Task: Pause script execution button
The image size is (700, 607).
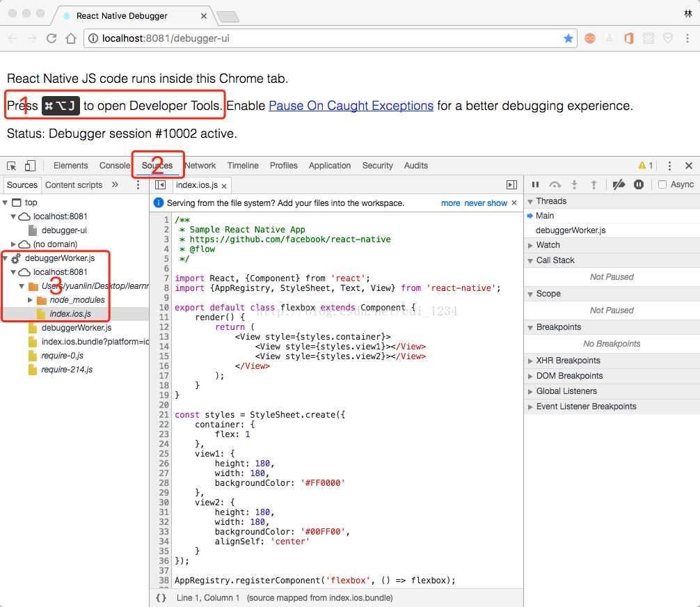Action: [535, 184]
